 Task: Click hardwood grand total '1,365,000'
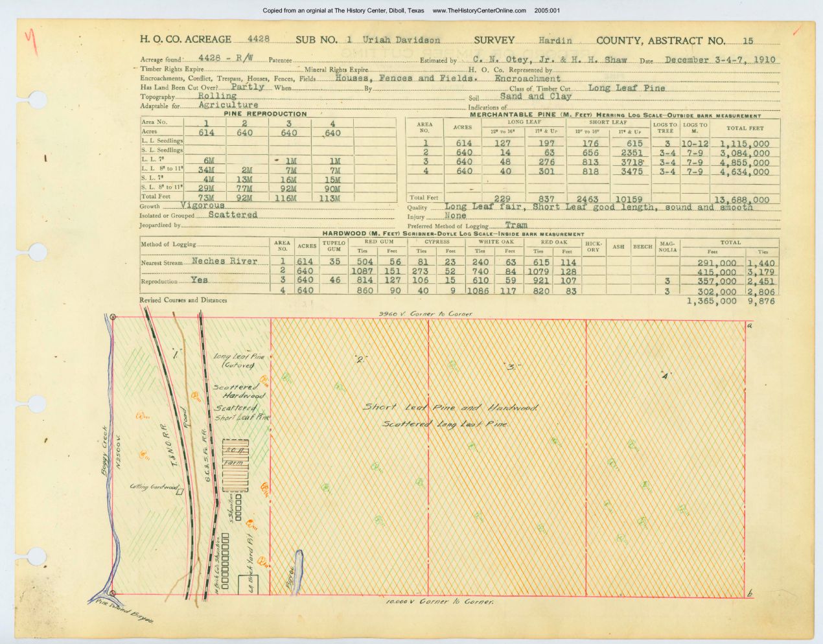coord(712,301)
